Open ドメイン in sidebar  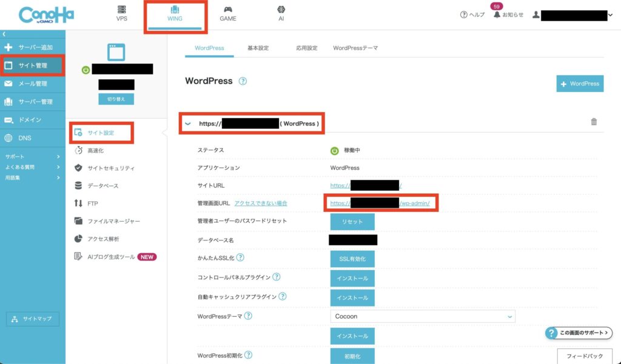click(x=33, y=120)
